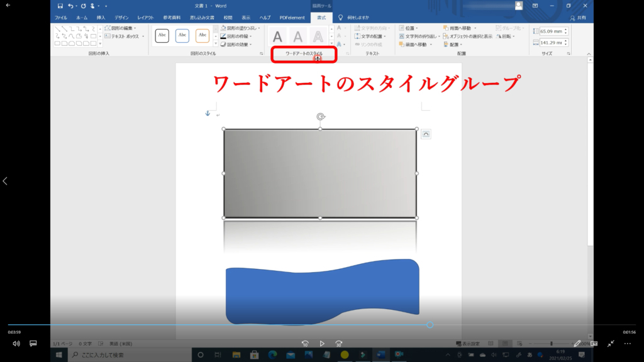Click the Save icon in the title bar

[60, 6]
